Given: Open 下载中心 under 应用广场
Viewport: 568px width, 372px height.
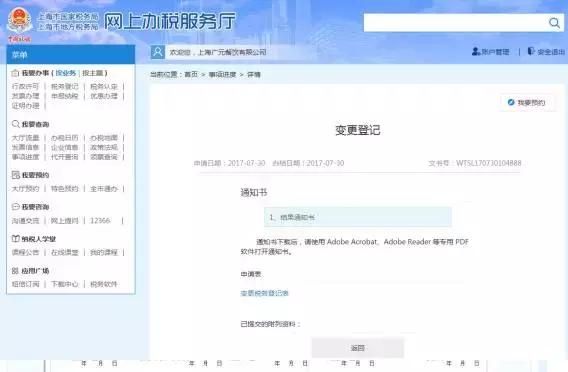Looking at the screenshot, I should [64, 284].
